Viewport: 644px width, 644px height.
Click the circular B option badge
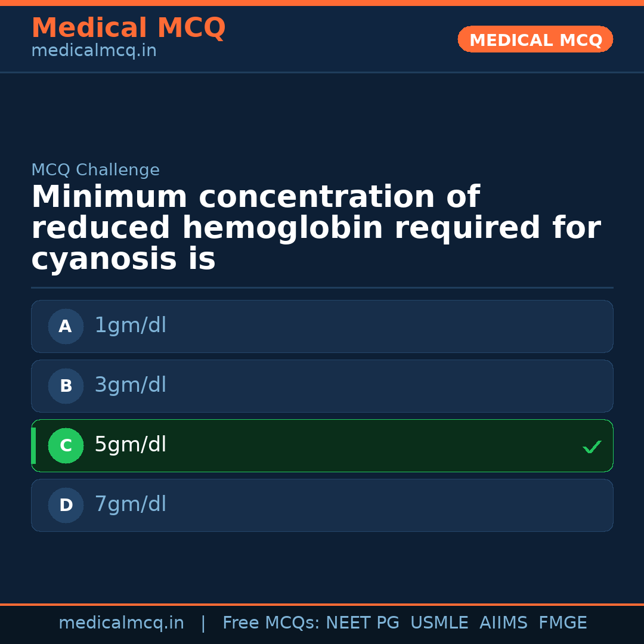(66, 386)
